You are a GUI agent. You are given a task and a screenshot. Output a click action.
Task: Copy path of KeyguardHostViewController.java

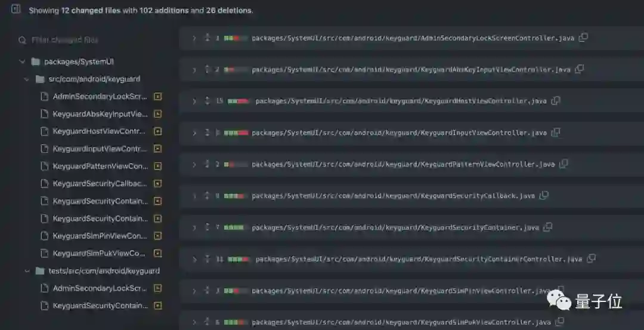(556, 101)
